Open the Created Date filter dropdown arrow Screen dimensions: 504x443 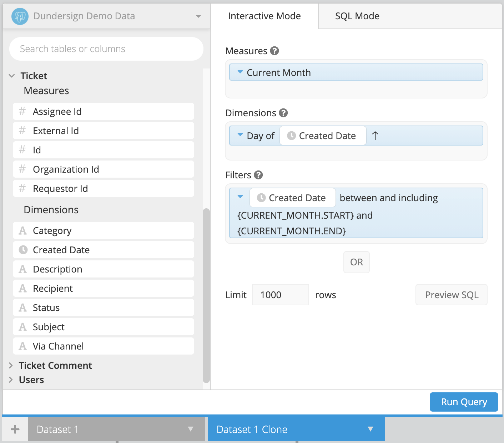pyautogui.click(x=240, y=197)
